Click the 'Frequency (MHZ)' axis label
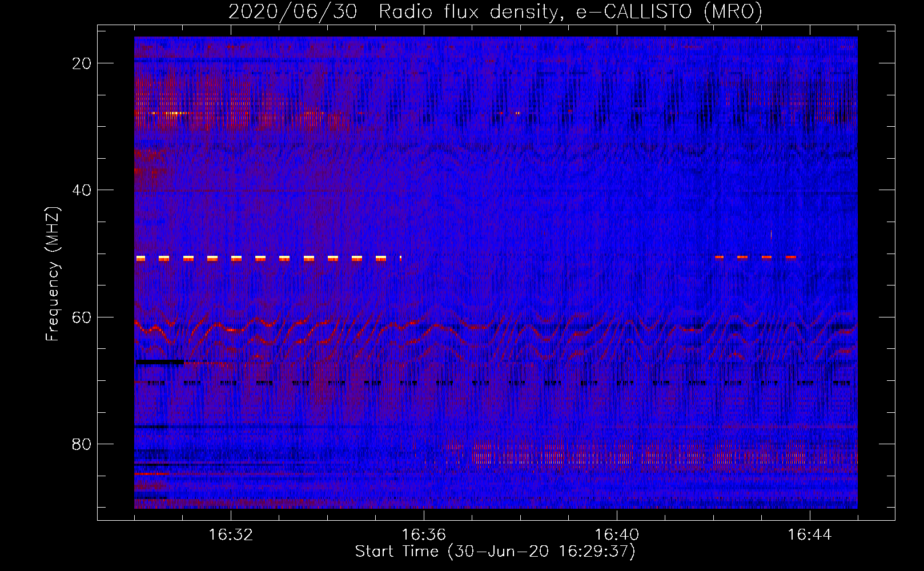This screenshot has width=924, height=571. (x=53, y=274)
